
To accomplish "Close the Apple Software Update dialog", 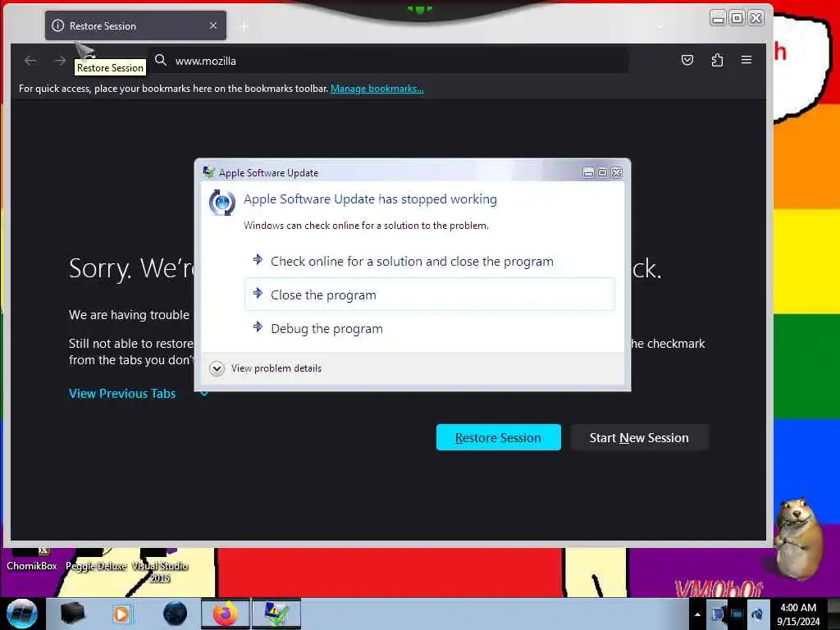I will pyautogui.click(x=617, y=172).
